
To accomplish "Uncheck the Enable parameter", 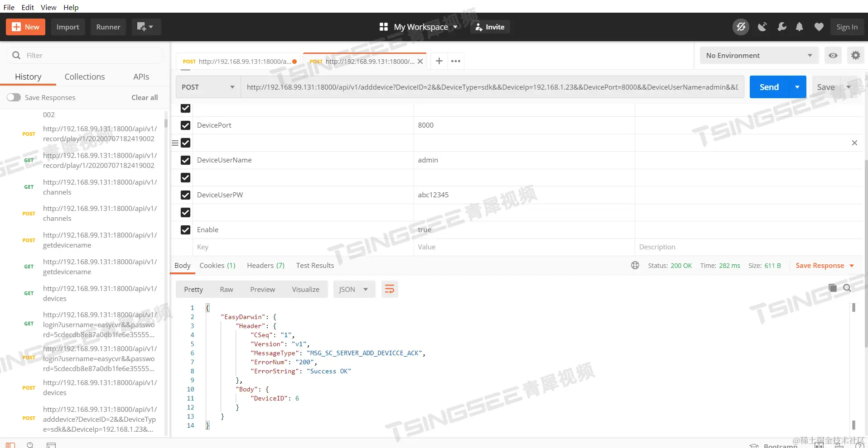I will point(185,230).
